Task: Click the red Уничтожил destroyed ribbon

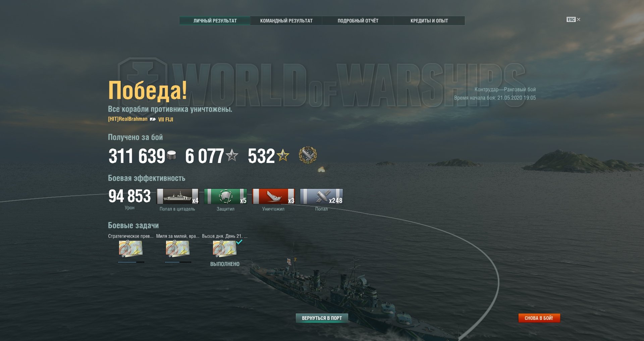Action: click(273, 196)
